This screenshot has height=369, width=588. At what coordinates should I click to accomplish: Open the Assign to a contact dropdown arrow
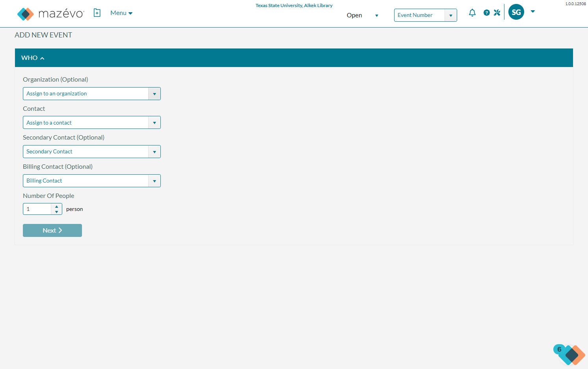[x=154, y=123]
